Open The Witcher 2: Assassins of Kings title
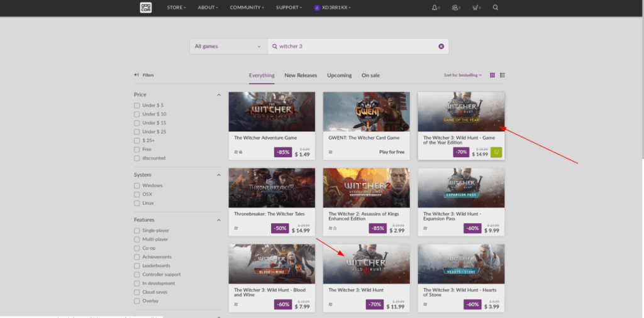 (x=364, y=216)
